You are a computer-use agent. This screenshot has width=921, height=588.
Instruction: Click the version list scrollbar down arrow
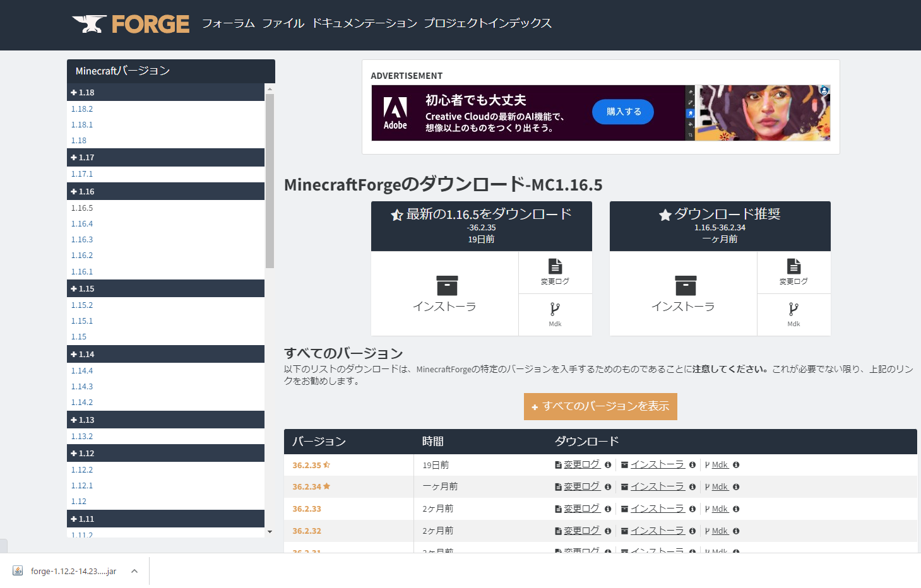(x=270, y=532)
